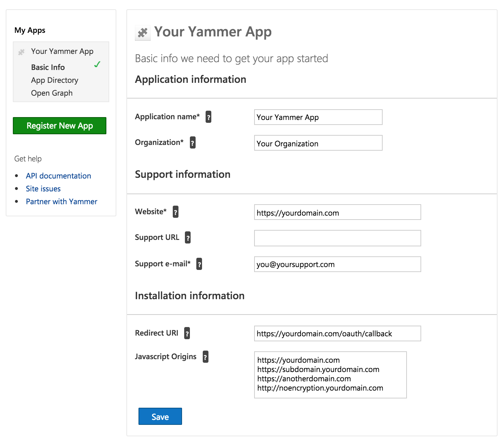Image resolution: width=504 pixels, height=442 pixels.
Task: Select Your Yammer App in My Apps list
Action: click(x=62, y=51)
